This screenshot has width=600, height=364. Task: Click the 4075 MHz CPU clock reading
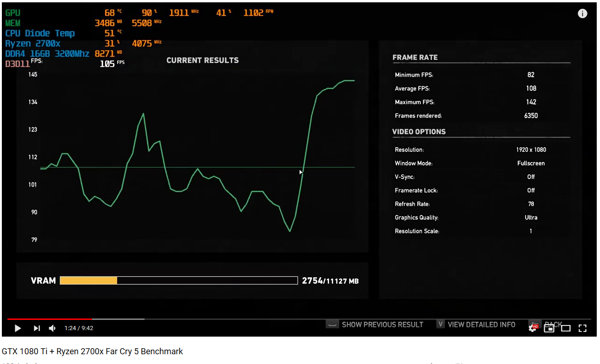[x=147, y=44]
